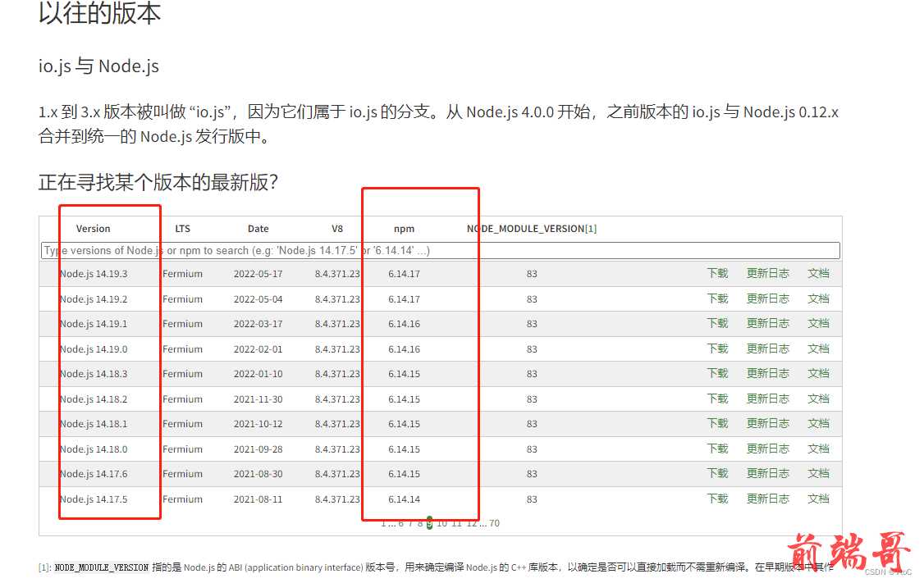Click V8 8.4.371.23 in Node.js 14.17.6 row
The image size is (924, 583).
point(337,474)
